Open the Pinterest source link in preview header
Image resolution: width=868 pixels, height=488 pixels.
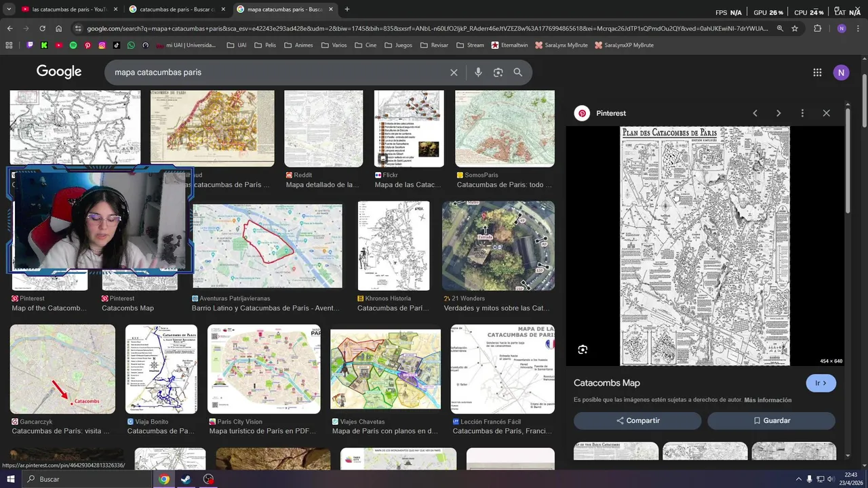(600, 113)
